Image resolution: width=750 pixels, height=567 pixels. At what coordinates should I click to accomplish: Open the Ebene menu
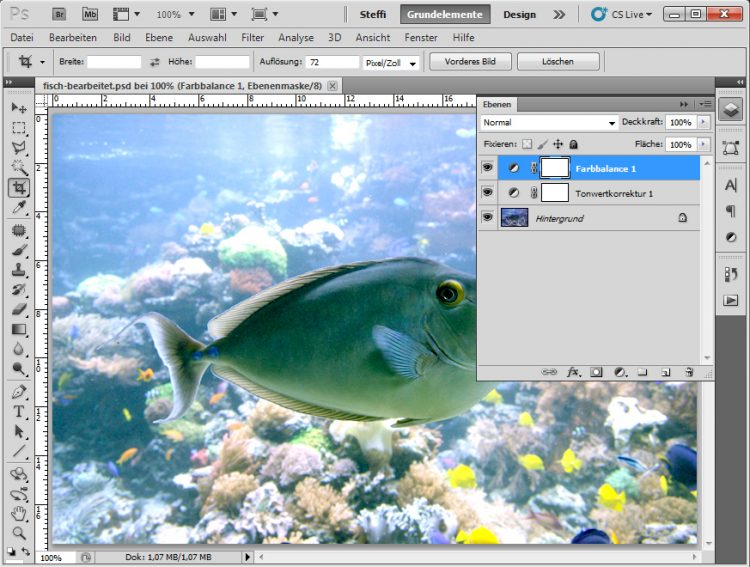(x=159, y=37)
